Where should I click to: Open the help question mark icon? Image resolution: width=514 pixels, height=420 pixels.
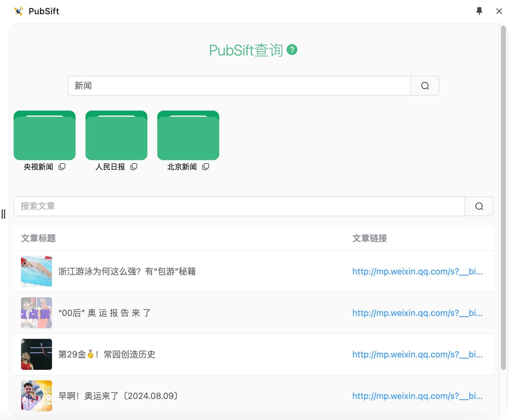click(x=292, y=50)
